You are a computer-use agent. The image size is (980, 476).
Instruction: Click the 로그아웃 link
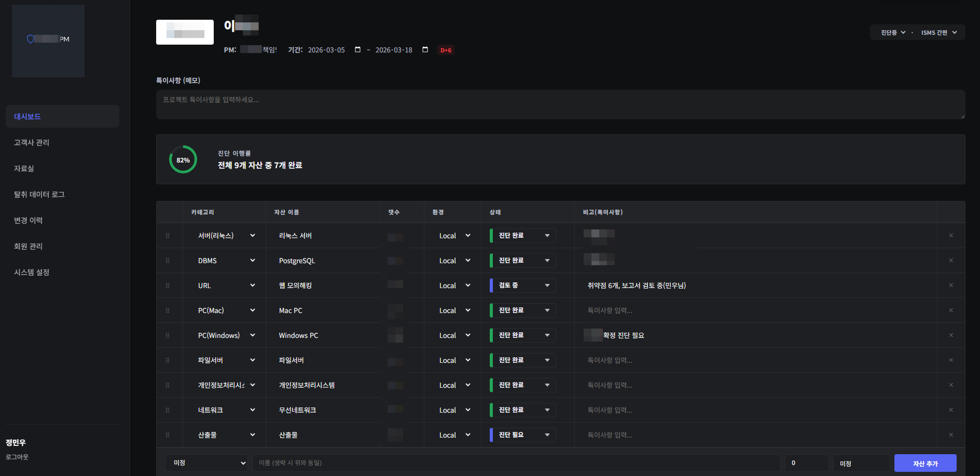pyautogui.click(x=17, y=457)
